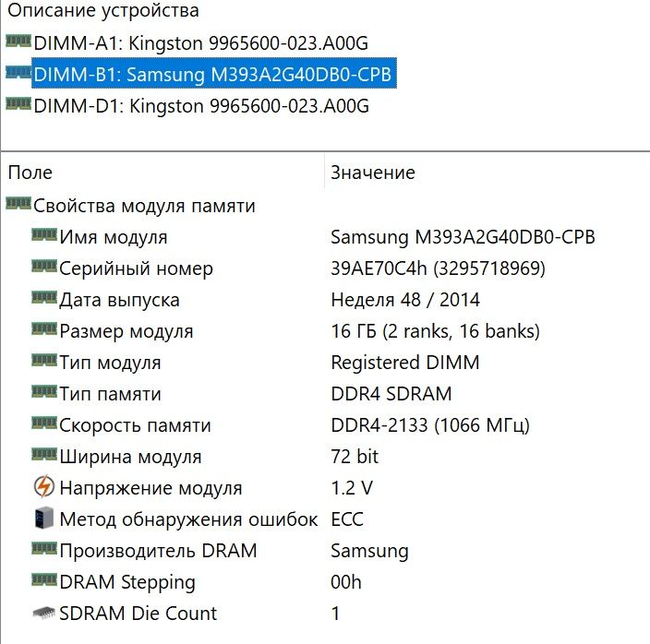The width and height of the screenshot is (650, 644).
Task: Select DIMM-A1: Kingston 9965600-023.A00G device
Action: click(201, 43)
